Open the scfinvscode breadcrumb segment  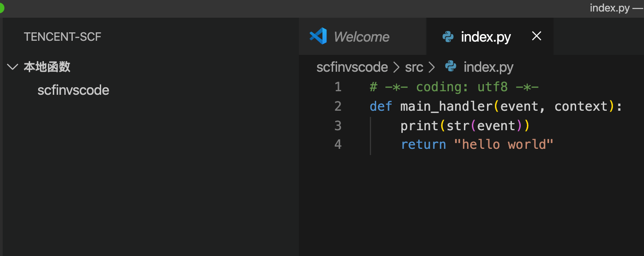coord(352,67)
